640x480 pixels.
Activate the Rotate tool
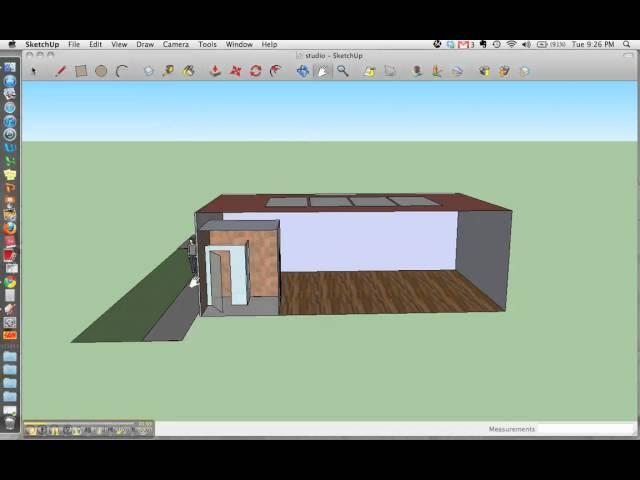pyautogui.click(x=256, y=71)
